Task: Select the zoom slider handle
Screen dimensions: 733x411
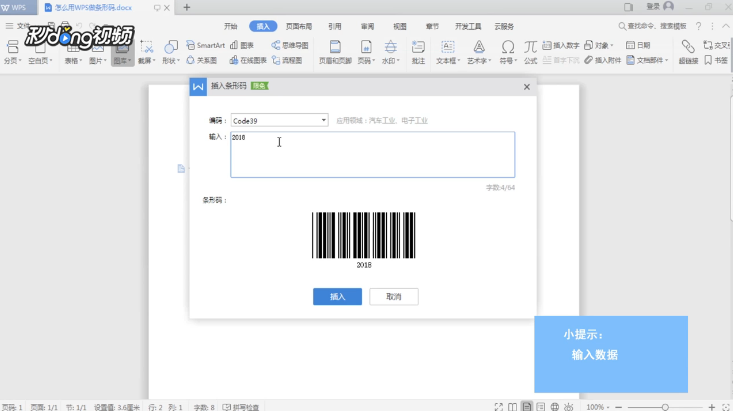Action: click(x=665, y=407)
